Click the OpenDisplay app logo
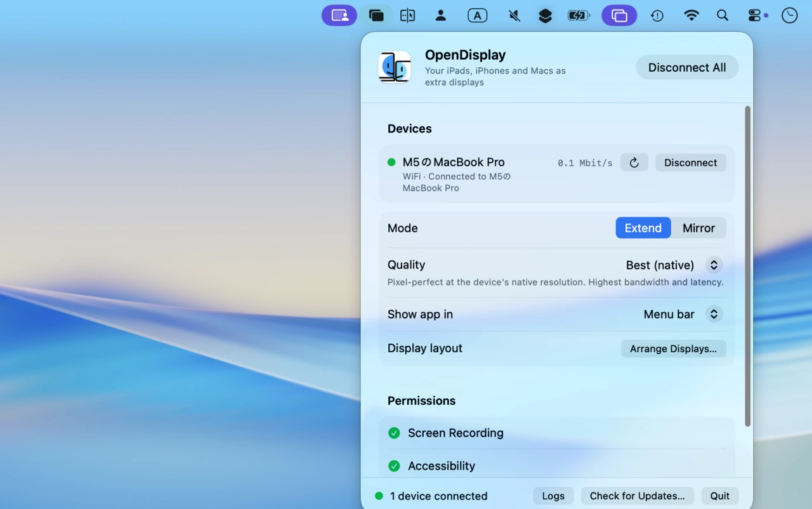This screenshot has height=509, width=812. point(395,67)
